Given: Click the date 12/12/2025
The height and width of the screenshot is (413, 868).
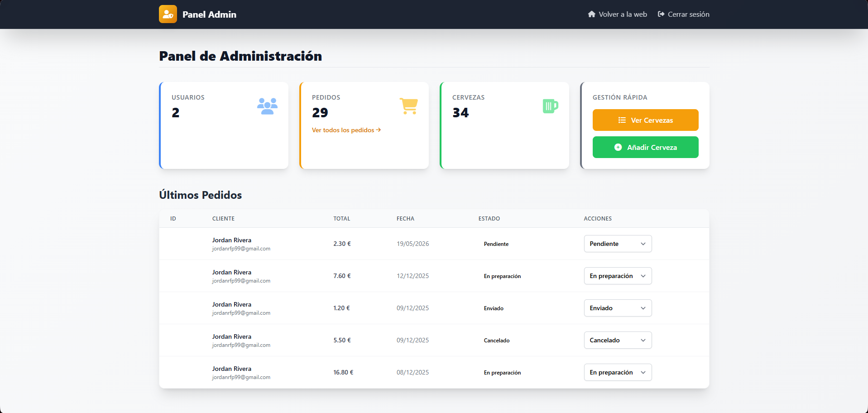Looking at the screenshot, I should 412,276.
